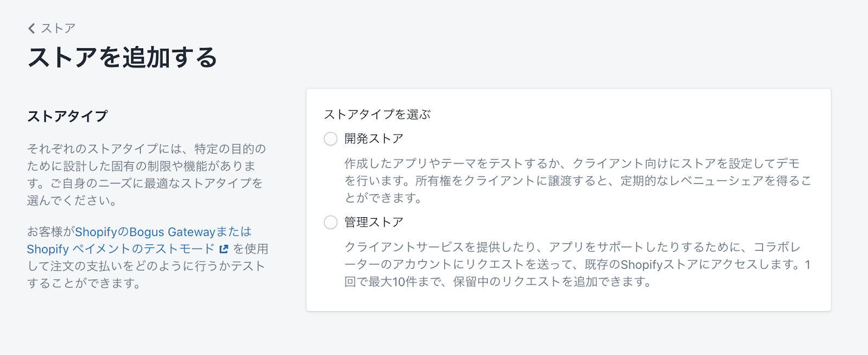Click the ストアを追加する page title
The width and height of the screenshot is (868, 355).
(123, 58)
